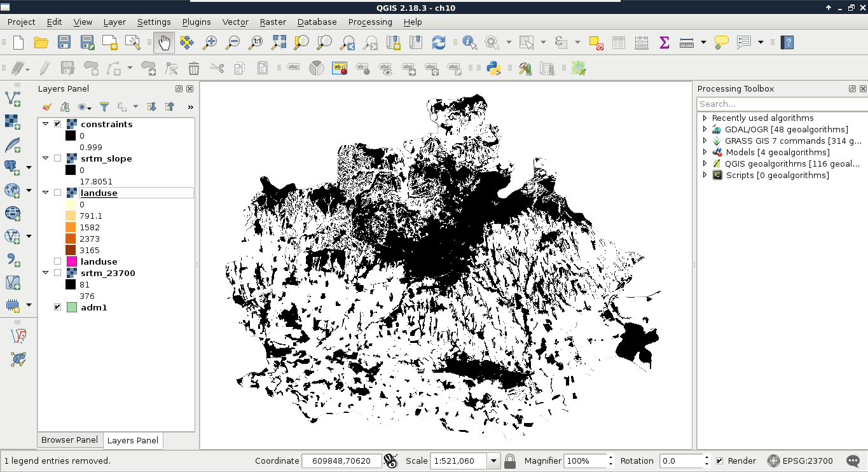Screen dimensions: 868x472
Task: Open the Raster menu
Action: (x=272, y=22)
